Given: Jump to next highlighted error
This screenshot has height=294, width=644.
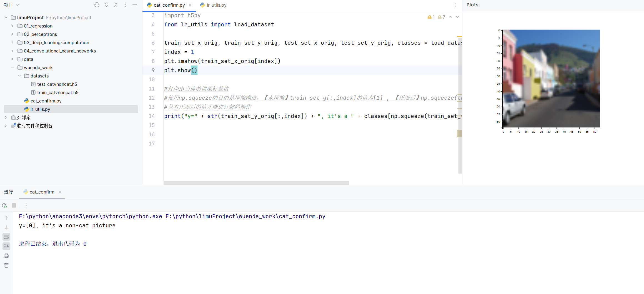Looking at the screenshot, I should (x=458, y=17).
